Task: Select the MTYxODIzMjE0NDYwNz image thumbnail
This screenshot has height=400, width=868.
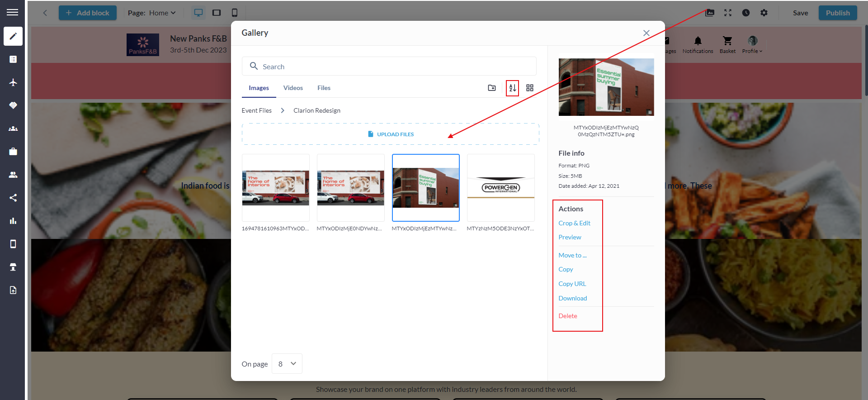Action: (x=351, y=188)
